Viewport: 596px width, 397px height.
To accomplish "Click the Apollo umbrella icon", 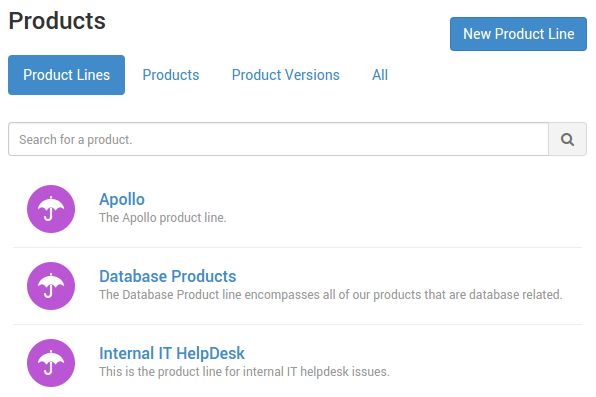I will coord(51,209).
